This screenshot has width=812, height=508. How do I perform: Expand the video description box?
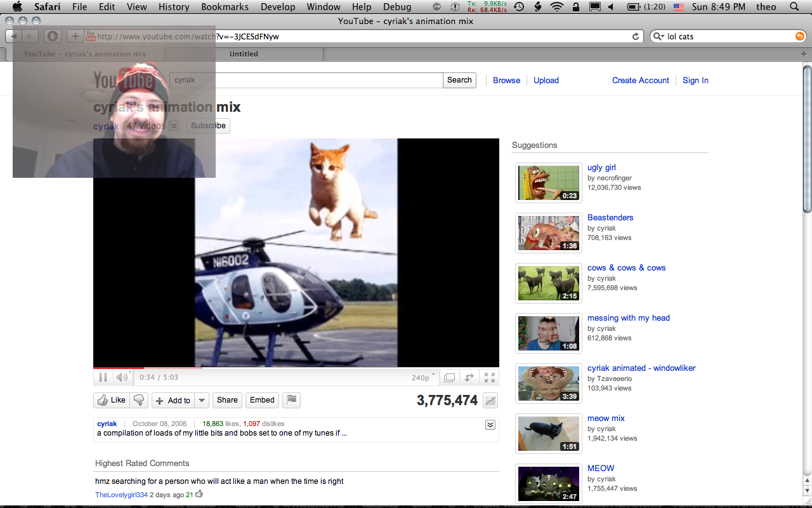click(490, 425)
